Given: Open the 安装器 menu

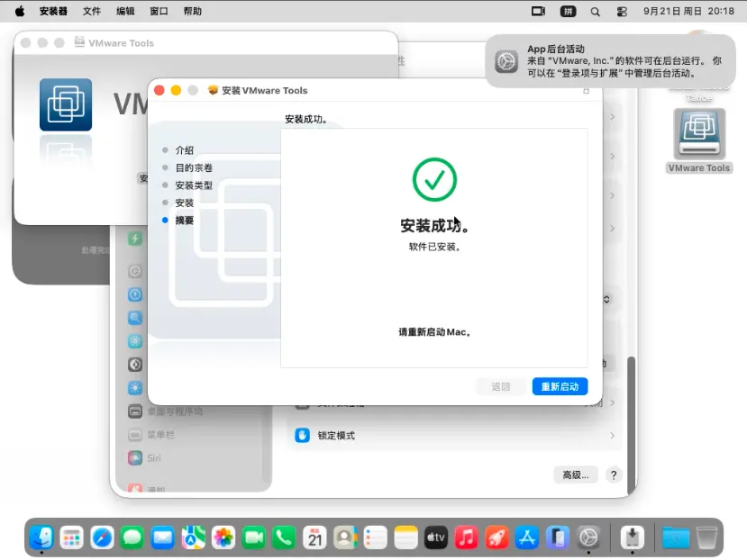Looking at the screenshot, I should [x=53, y=11].
